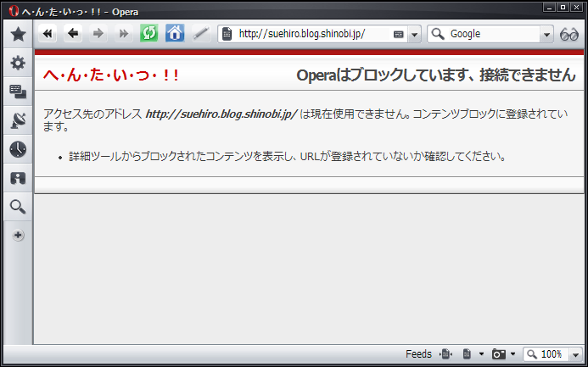Image resolution: width=588 pixels, height=367 pixels.
Task: Expand the camera image options dropdown
Action: tap(512, 354)
